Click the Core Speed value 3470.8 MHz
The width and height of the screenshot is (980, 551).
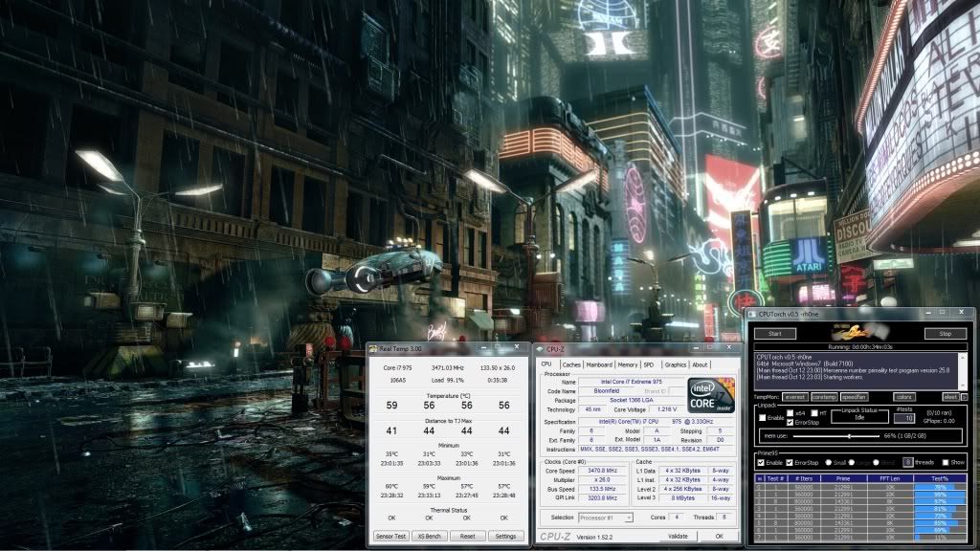coord(603,471)
